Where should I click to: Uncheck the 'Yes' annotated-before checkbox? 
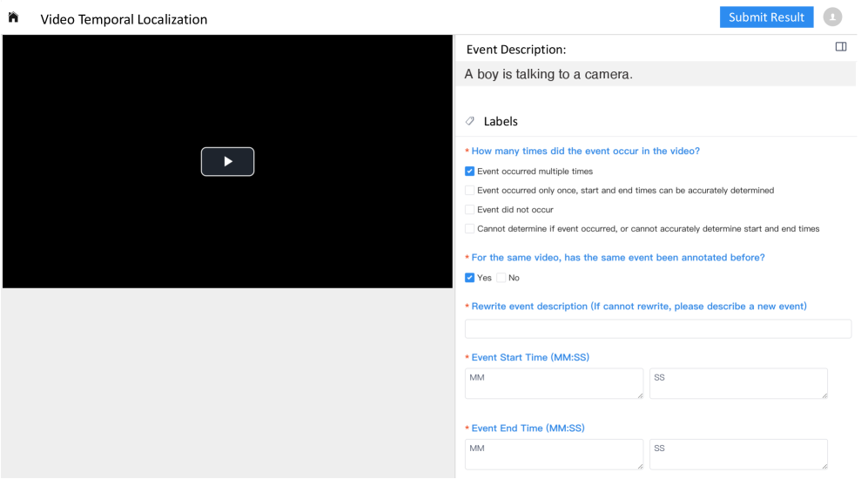click(470, 278)
